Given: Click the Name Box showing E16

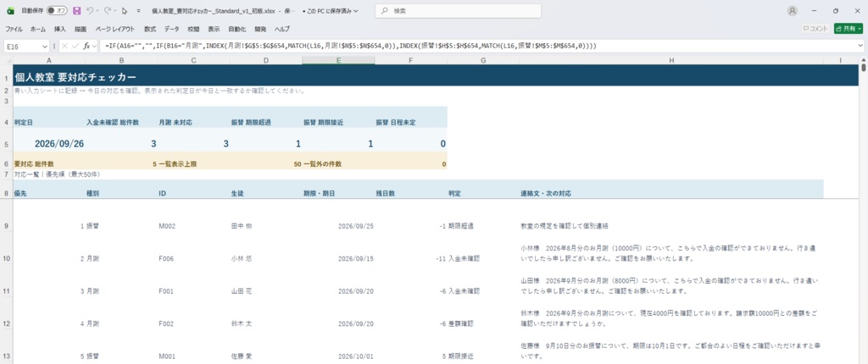Looking at the screenshot, I should [22, 47].
